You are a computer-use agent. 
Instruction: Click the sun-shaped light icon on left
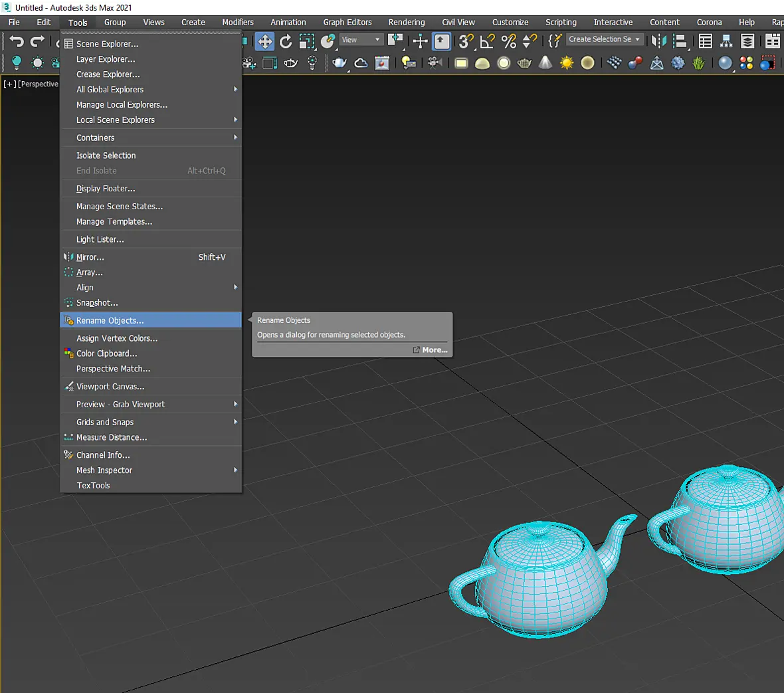37,63
